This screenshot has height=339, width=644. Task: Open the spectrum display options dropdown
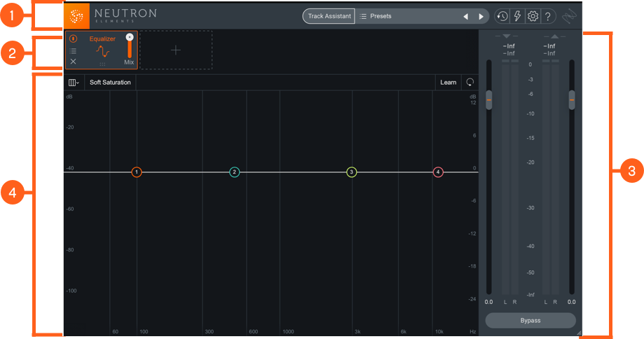tap(74, 83)
